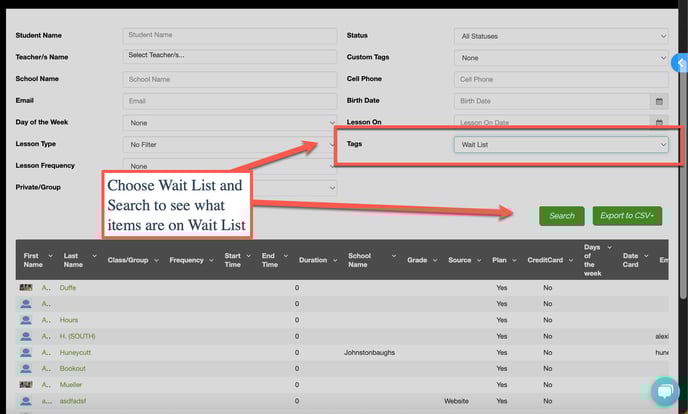Viewport: 688px width, 414px height.
Task: Open the Lesson On calendar picker
Action: point(658,122)
